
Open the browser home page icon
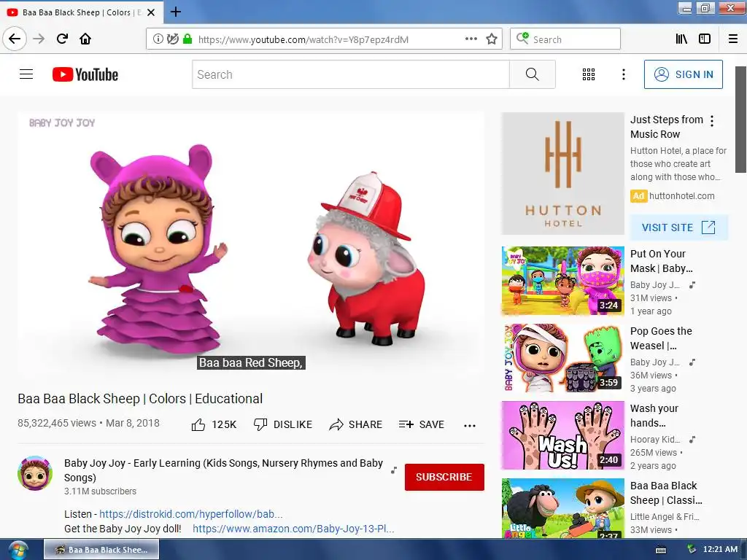(85, 39)
